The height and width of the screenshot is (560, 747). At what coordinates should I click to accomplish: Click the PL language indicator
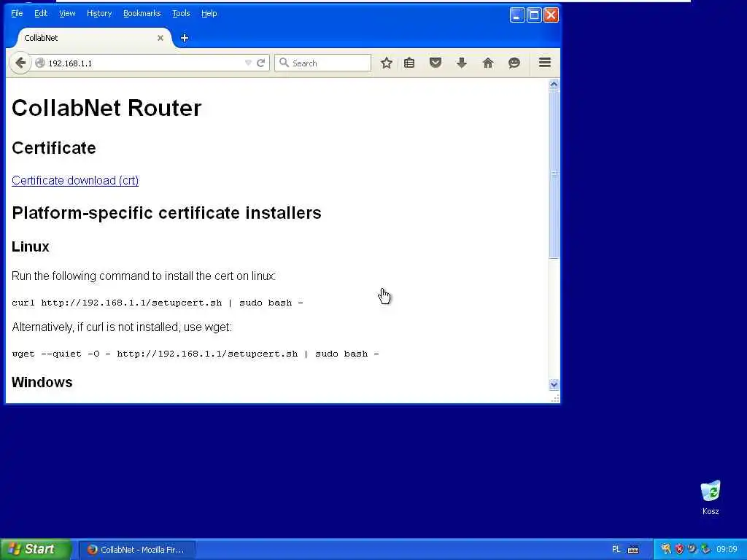pos(616,550)
